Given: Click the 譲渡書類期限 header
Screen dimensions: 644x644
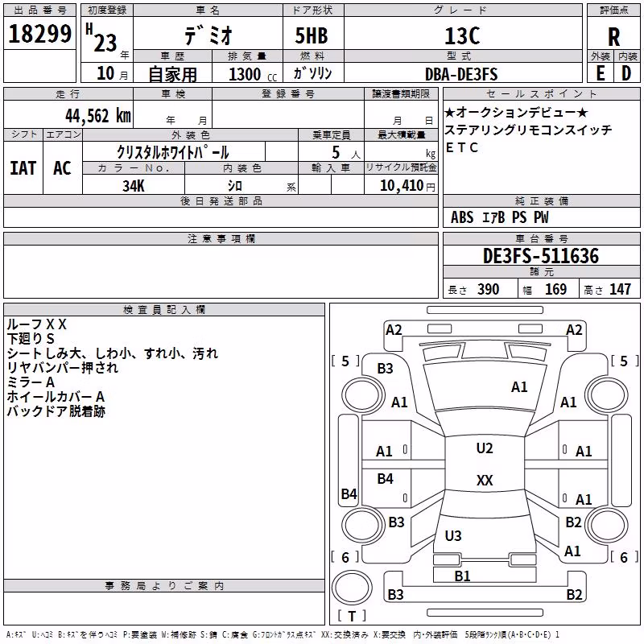Looking at the screenshot, I should [x=401, y=94].
